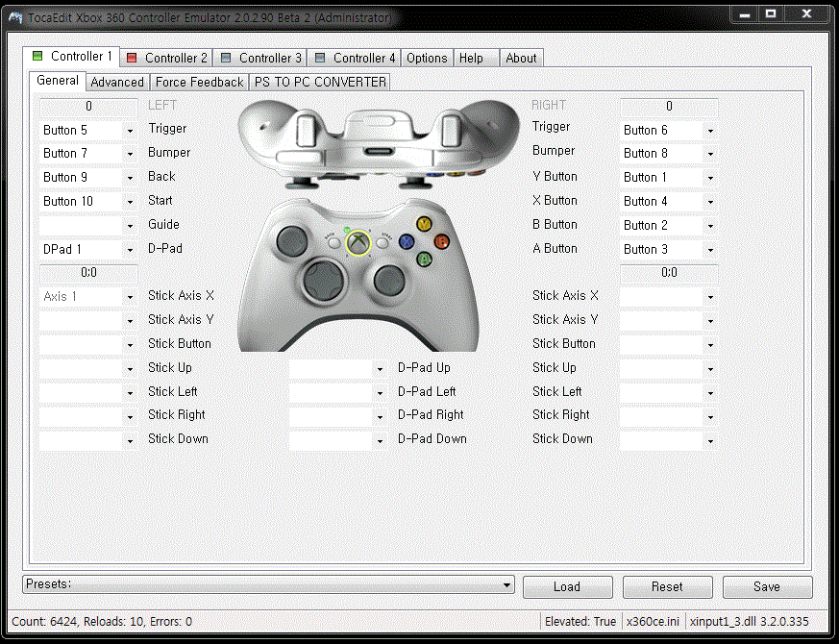
Task: Select the General sub-tab
Action: (x=58, y=81)
